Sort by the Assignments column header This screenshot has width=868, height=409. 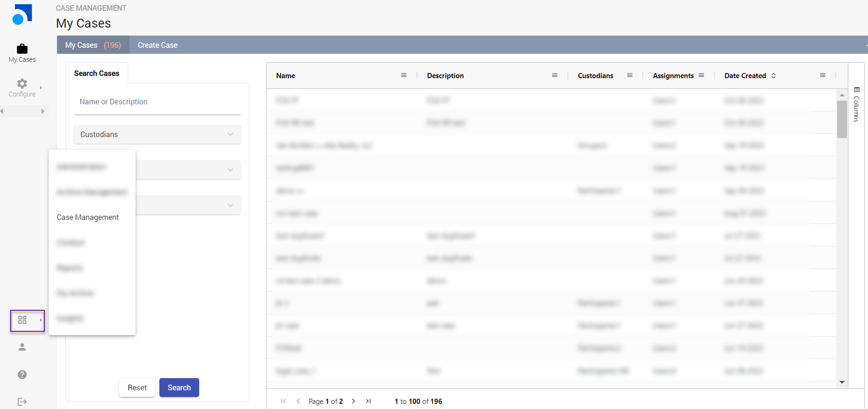click(673, 75)
